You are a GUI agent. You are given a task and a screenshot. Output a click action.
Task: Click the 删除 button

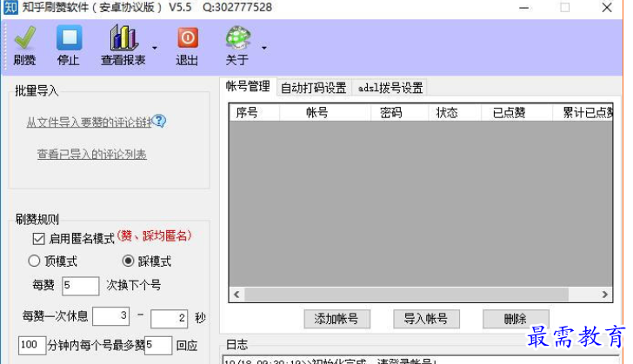tap(516, 319)
